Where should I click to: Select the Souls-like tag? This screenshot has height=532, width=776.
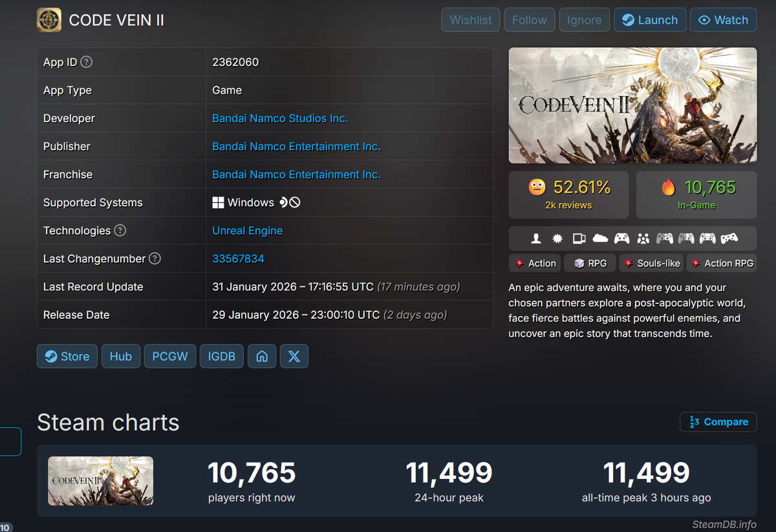651,263
